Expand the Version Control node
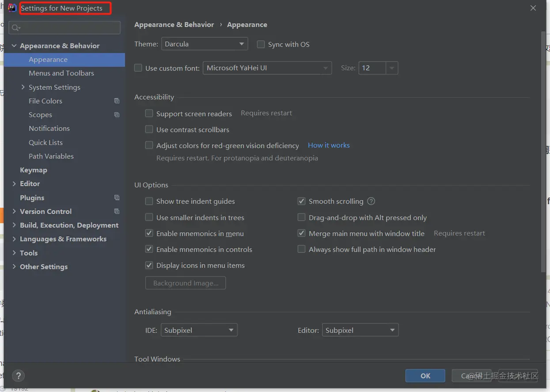This screenshot has width=550, height=392. [14, 211]
